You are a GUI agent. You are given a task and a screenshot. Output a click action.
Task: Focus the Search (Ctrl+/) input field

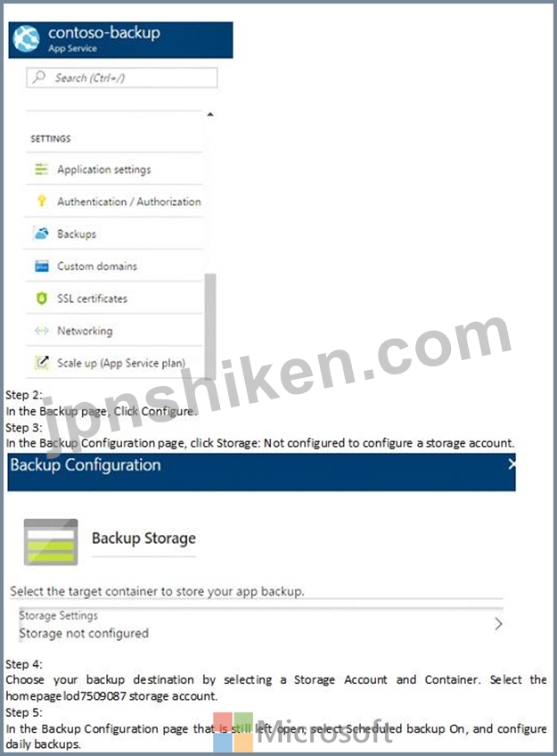[x=122, y=78]
